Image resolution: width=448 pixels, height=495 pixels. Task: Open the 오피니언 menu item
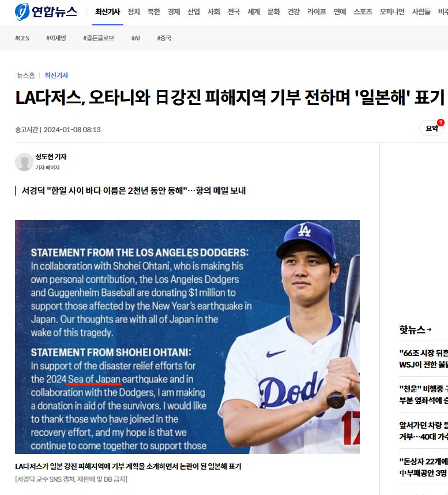[392, 12]
